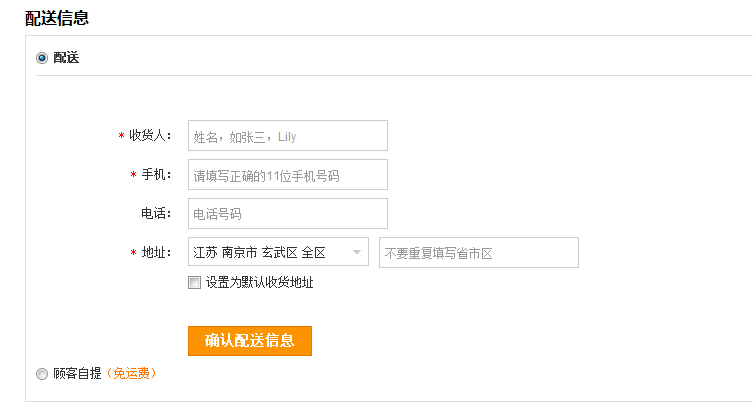The height and width of the screenshot is (407, 753).
Task: Click the region selector's down arrow
Action: point(357,253)
